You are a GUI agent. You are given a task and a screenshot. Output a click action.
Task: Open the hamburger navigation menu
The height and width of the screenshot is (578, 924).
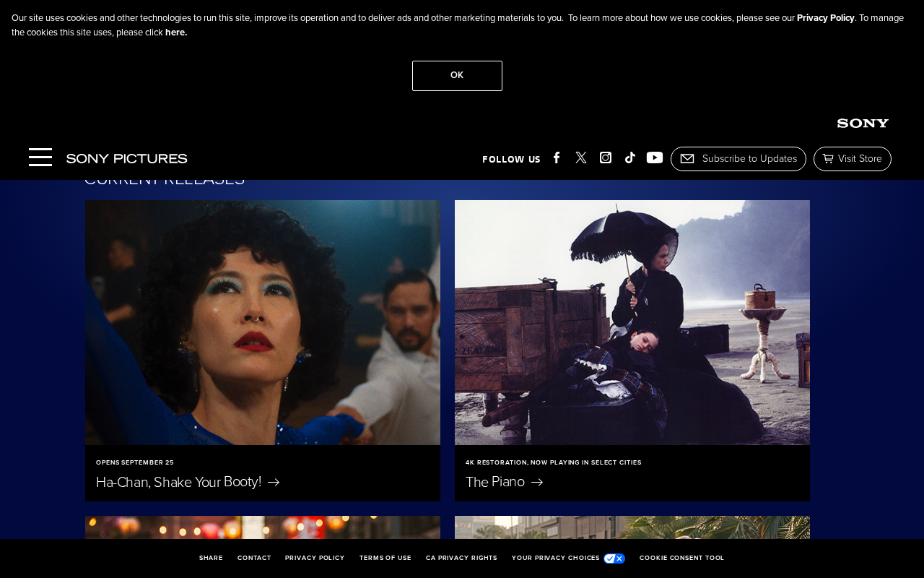pos(40,158)
